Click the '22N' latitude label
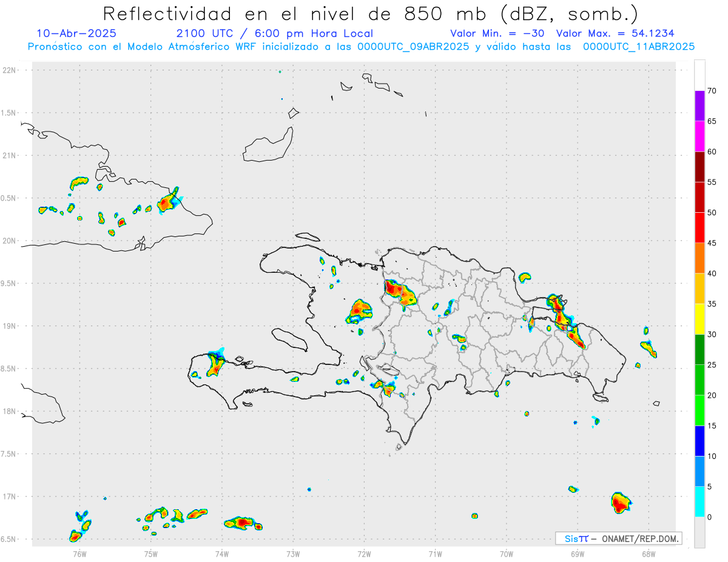The height and width of the screenshot is (562, 728). tap(10, 70)
